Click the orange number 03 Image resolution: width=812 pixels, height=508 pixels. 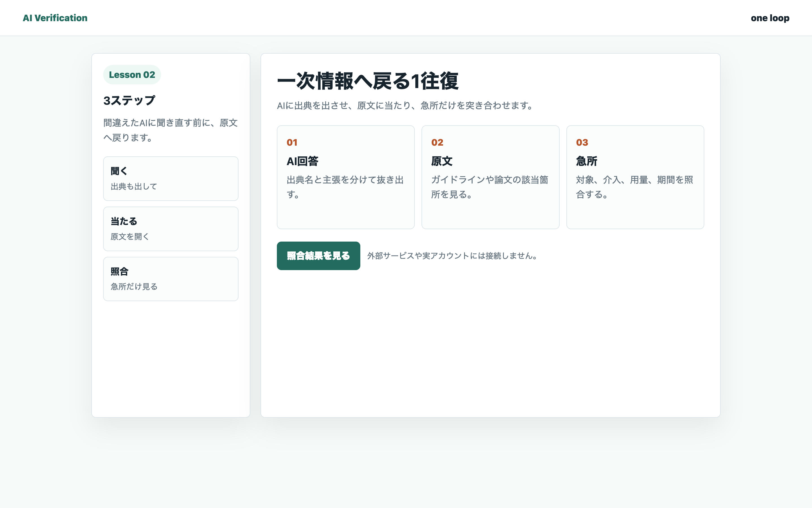582,143
